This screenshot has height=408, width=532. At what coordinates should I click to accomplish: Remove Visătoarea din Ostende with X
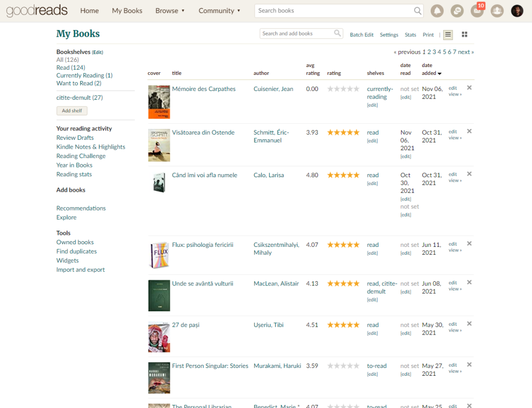click(469, 131)
